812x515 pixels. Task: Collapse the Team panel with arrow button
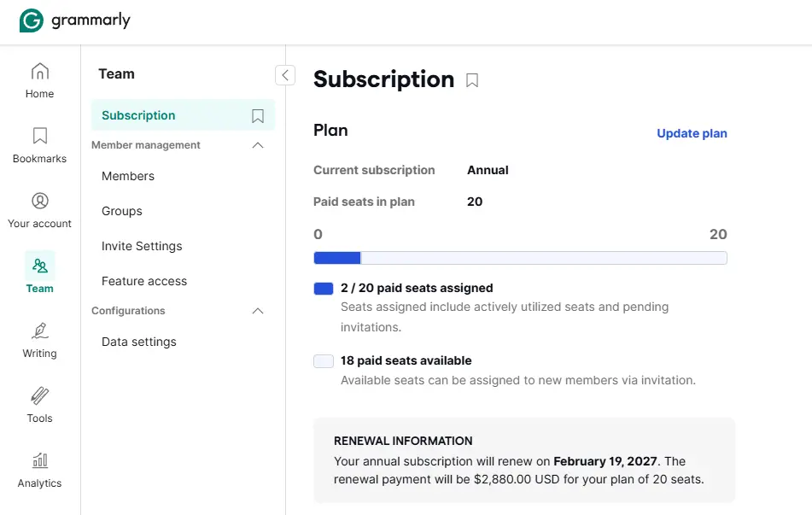[x=285, y=75]
